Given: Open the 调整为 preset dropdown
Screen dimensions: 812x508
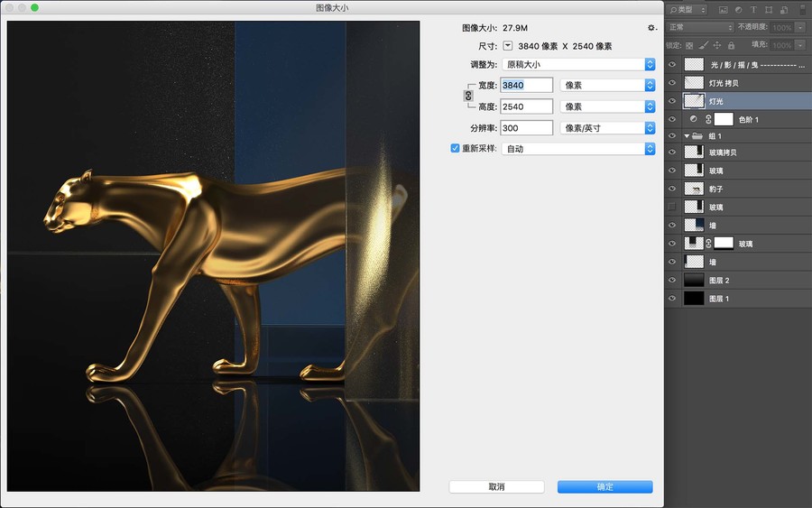Looking at the screenshot, I should tap(579, 64).
